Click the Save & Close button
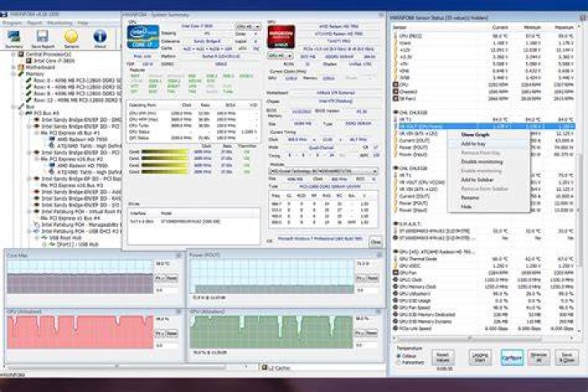The height and width of the screenshot is (392, 588). [x=567, y=357]
